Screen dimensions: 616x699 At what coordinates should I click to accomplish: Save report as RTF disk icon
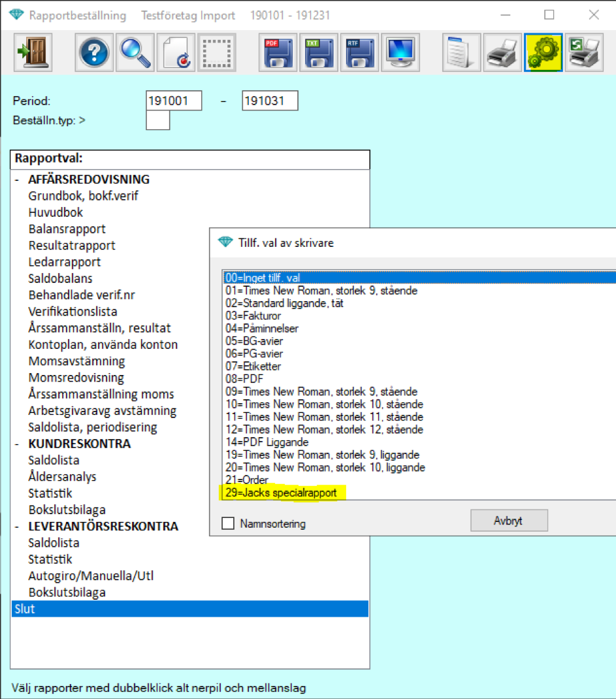pyautogui.click(x=360, y=53)
